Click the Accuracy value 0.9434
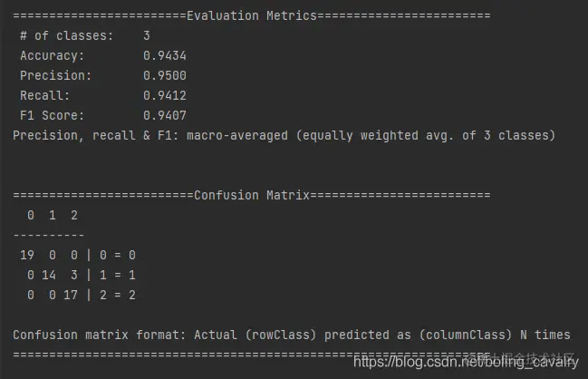 coord(165,55)
